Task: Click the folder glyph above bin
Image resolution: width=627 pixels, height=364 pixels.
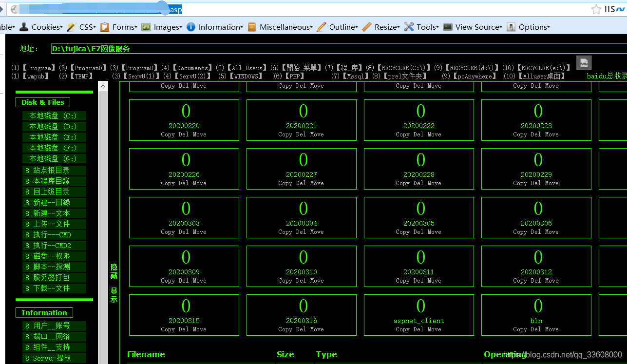Action: [538, 306]
